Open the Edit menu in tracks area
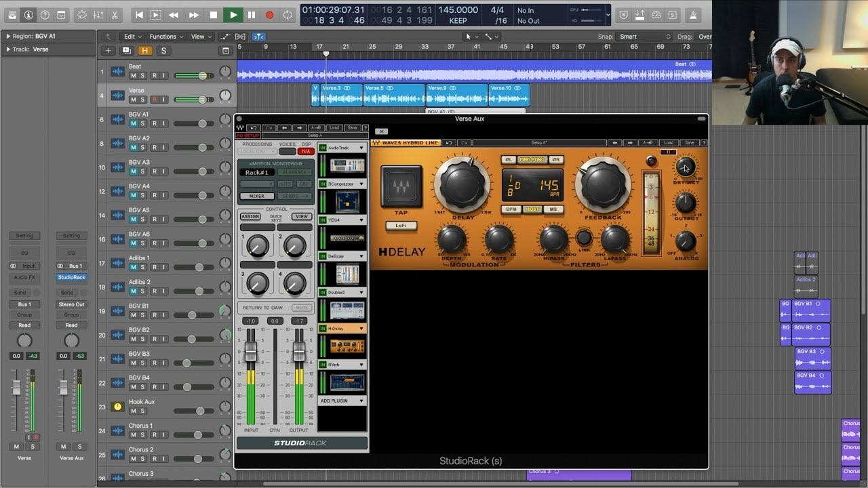The image size is (868, 488). point(132,37)
